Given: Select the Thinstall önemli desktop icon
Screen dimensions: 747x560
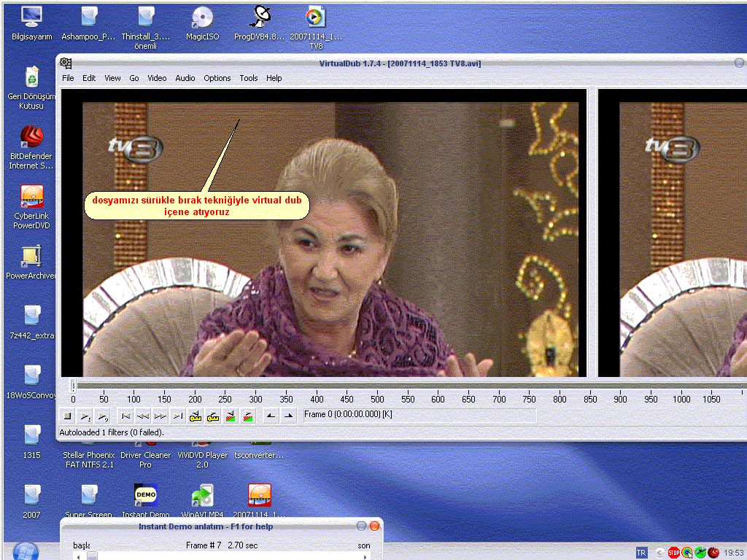Looking at the screenshot, I should pos(145,28).
